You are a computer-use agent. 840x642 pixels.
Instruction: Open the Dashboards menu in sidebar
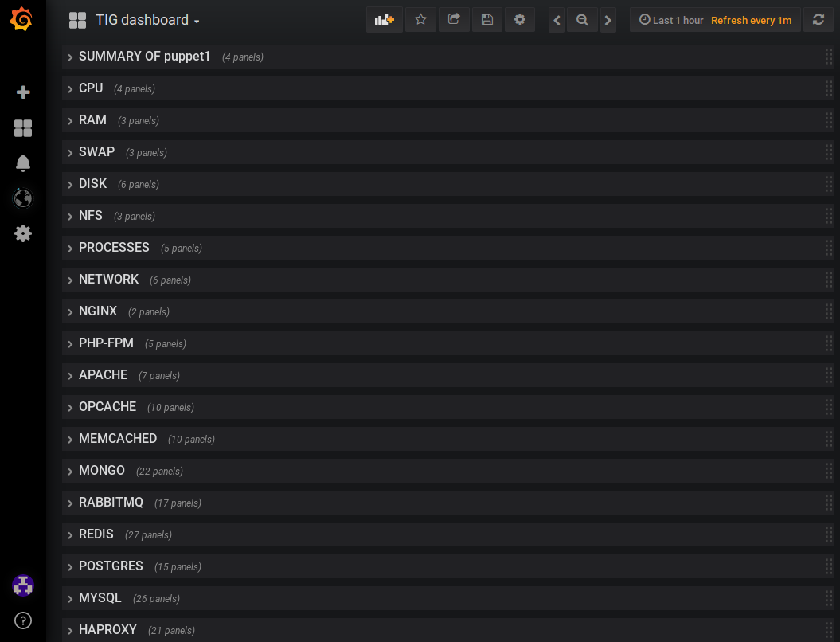coord(23,128)
